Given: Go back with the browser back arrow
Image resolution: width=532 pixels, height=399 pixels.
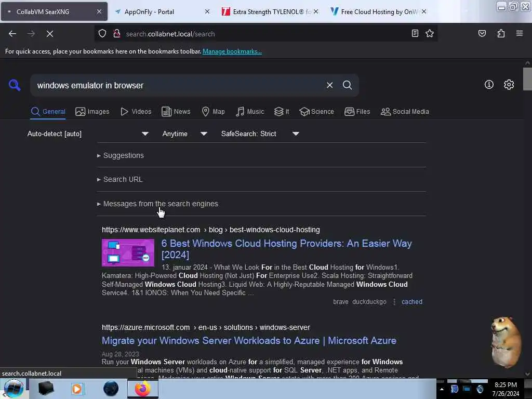Looking at the screenshot, I should 12,34.
